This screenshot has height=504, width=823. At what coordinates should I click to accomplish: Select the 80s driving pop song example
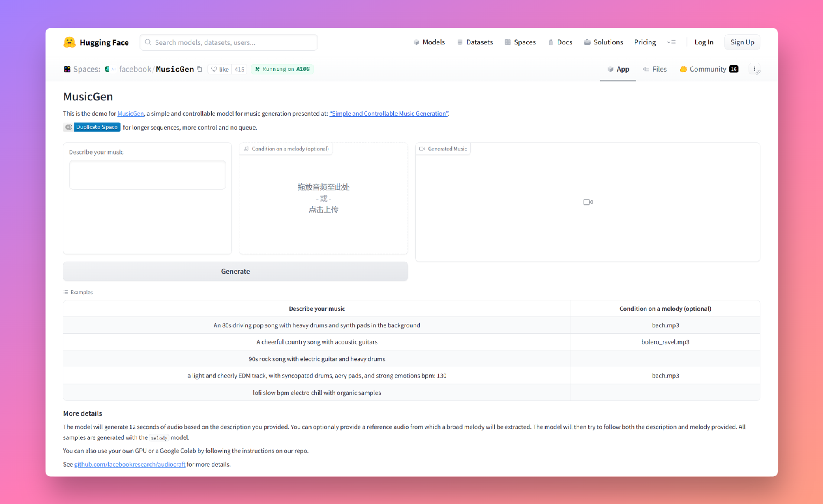click(x=317, y=325)
